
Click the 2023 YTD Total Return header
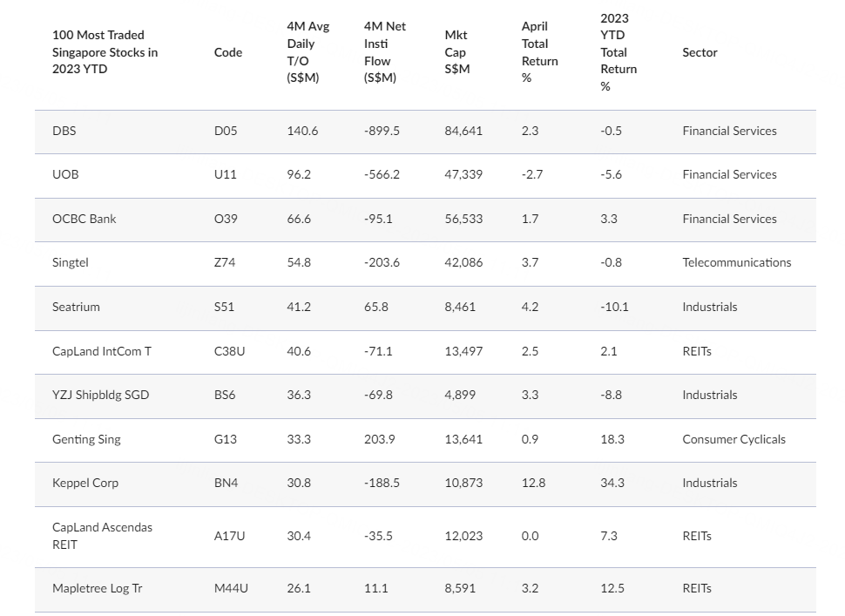pyautogui.click(x=619, y=52)
